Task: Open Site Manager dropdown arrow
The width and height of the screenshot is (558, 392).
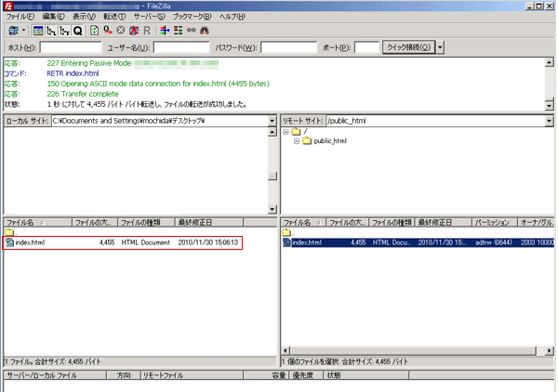Action: (x=24, y=31)
